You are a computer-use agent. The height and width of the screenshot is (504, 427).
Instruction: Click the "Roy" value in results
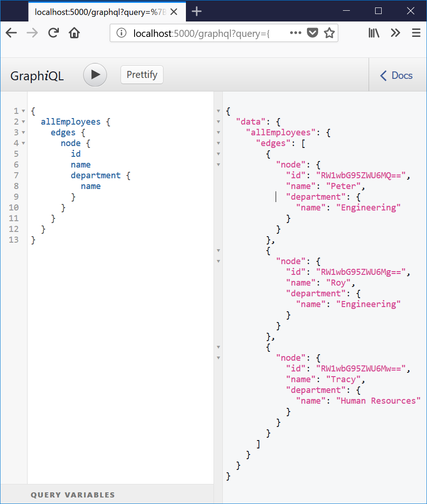pyautogui.click(x=339, y=283)
